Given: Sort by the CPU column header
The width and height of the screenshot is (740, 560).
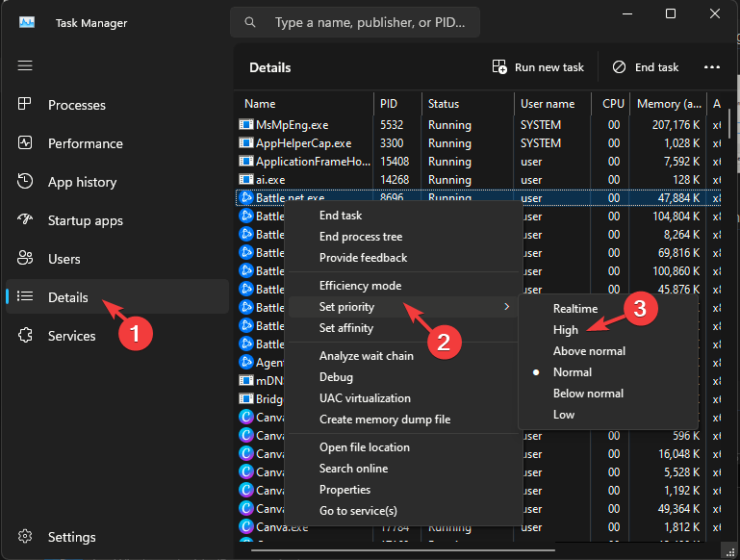Looking at the screenshot, I should [611, 104].
